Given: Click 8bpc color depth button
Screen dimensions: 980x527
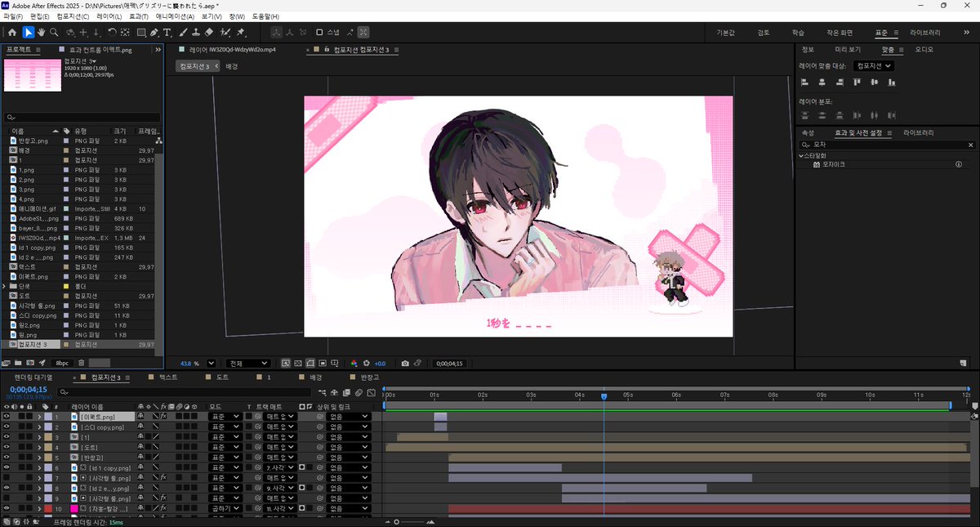Looking at the screenshot, I should (x=61, y=363).
